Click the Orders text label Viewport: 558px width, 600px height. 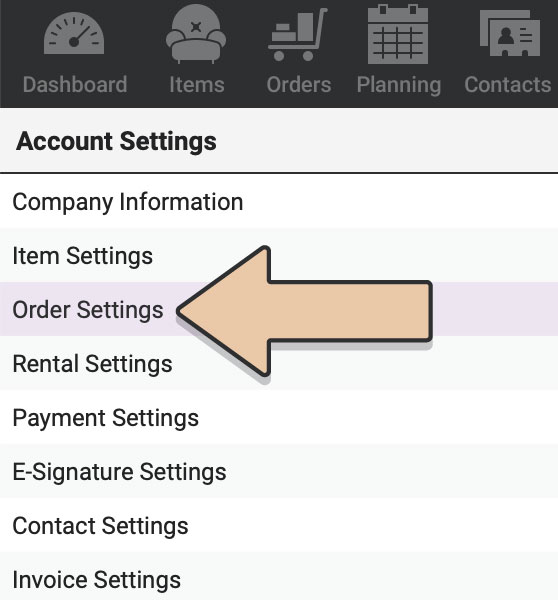[x=299, y=85]
